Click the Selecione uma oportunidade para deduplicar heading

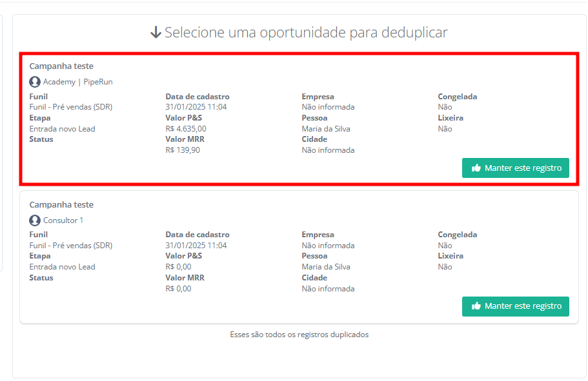click(306, 32)
